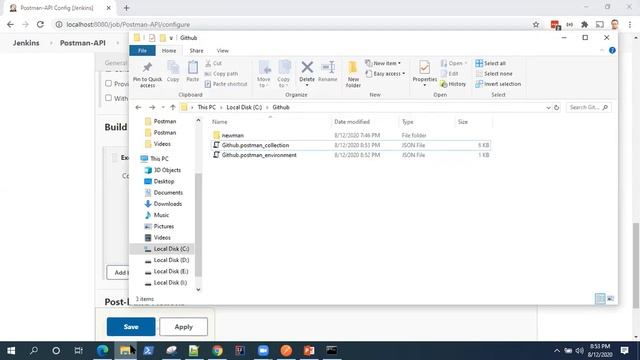Open the Copy to dropdown
640x360 pixels.
[x=284, y=74]
